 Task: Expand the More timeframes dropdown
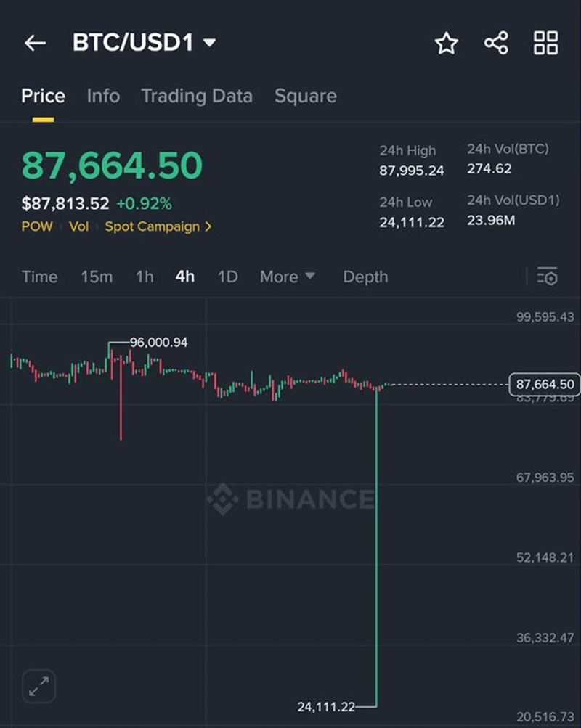point(288,277)
